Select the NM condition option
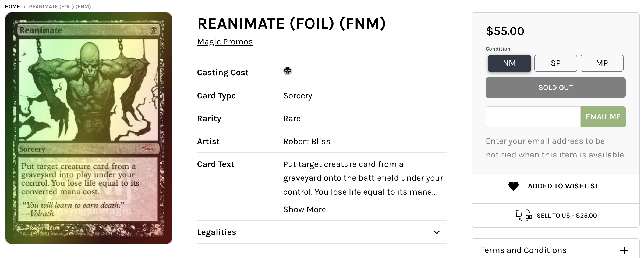 [x=509, y=63]
